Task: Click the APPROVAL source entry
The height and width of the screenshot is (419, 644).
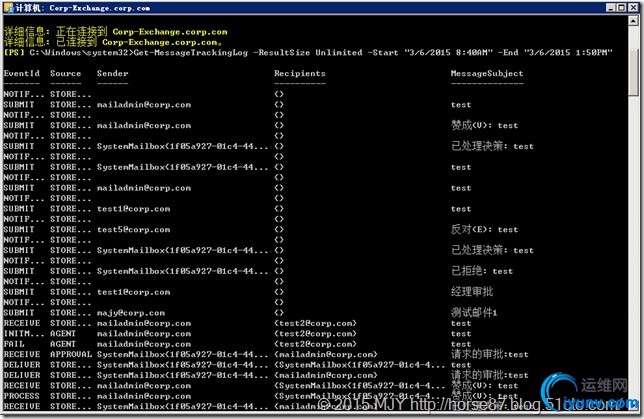Action: [x=69, y=354]
